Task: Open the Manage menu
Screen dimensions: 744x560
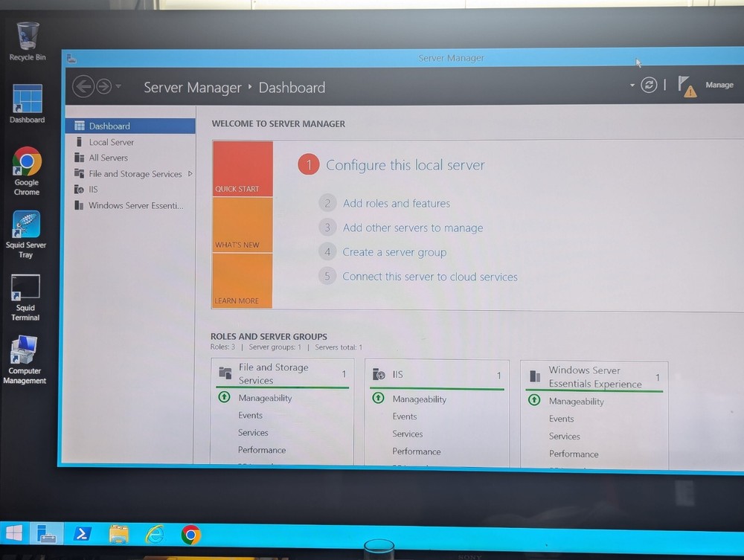Action: (x=719, y=85)
